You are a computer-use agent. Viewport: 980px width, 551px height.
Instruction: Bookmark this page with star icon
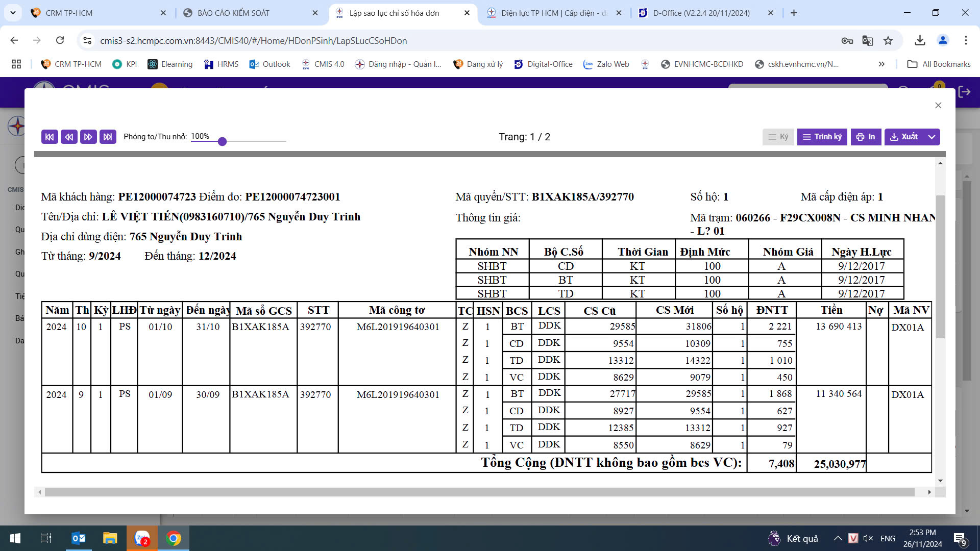tap(888, 40)
